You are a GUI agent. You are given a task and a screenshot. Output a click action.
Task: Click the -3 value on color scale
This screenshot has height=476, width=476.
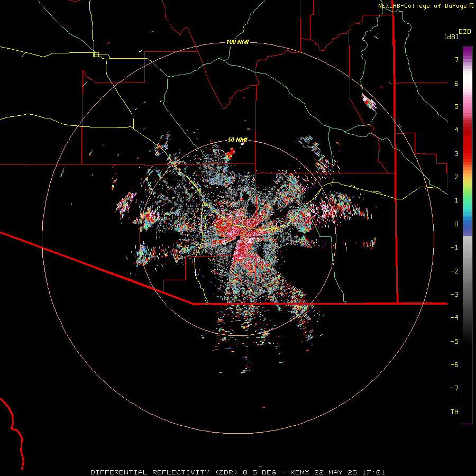coord(454,294)
